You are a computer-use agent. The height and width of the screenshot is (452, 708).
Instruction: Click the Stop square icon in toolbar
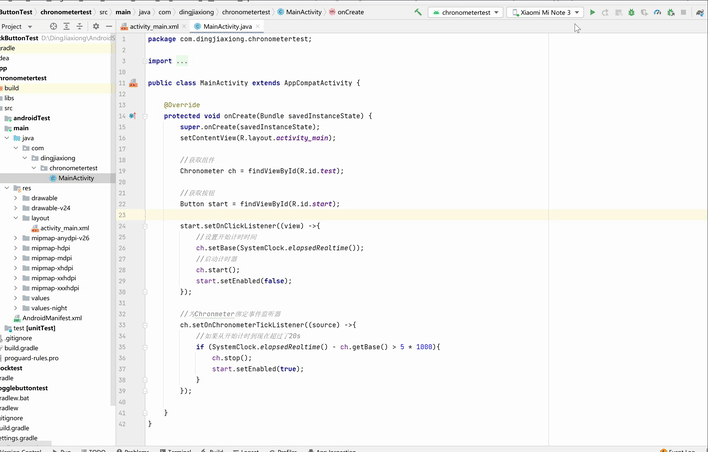coord(684,13)
